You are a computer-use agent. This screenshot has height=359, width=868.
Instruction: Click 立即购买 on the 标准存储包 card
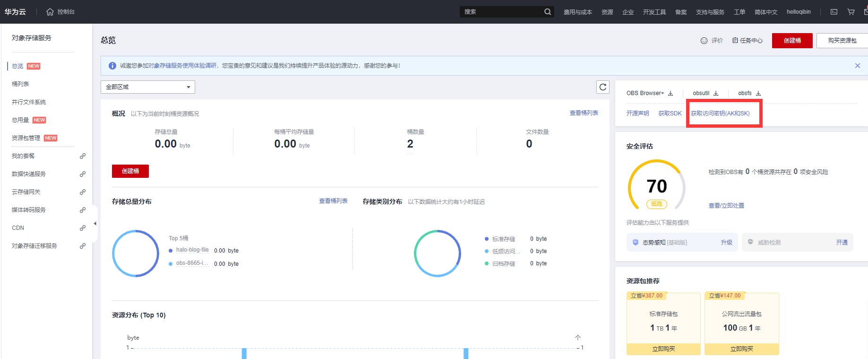(x=664, y=349)
